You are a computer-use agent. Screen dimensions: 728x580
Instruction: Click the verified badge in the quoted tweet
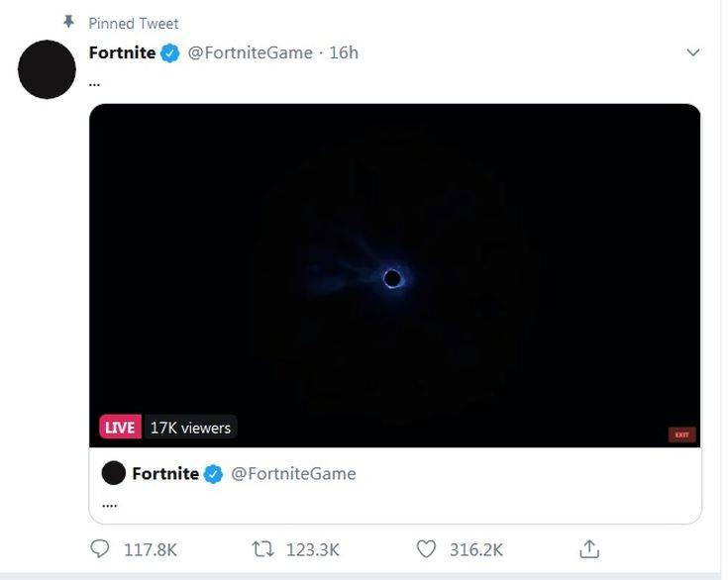tap(213, 474)
